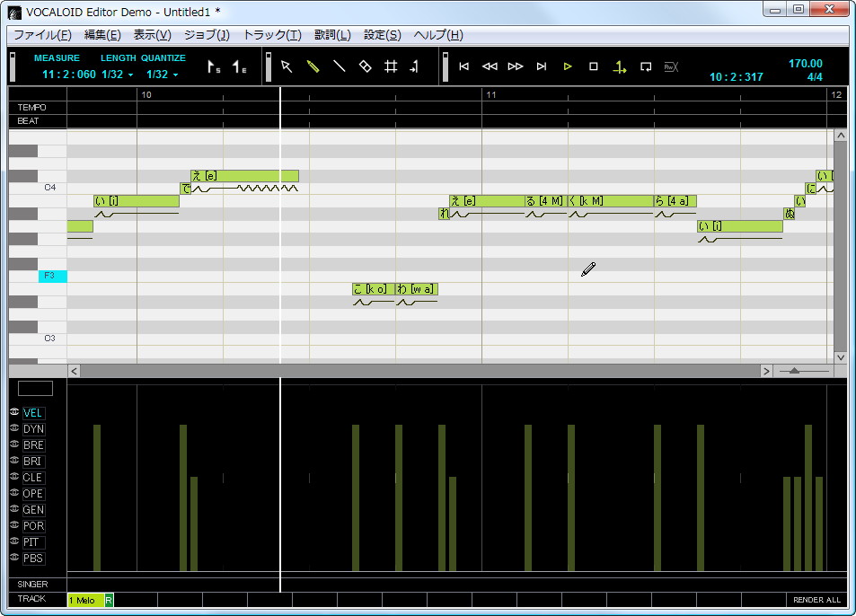Select the わ [w a] note

pyautogui.click(x=417, y=289)
